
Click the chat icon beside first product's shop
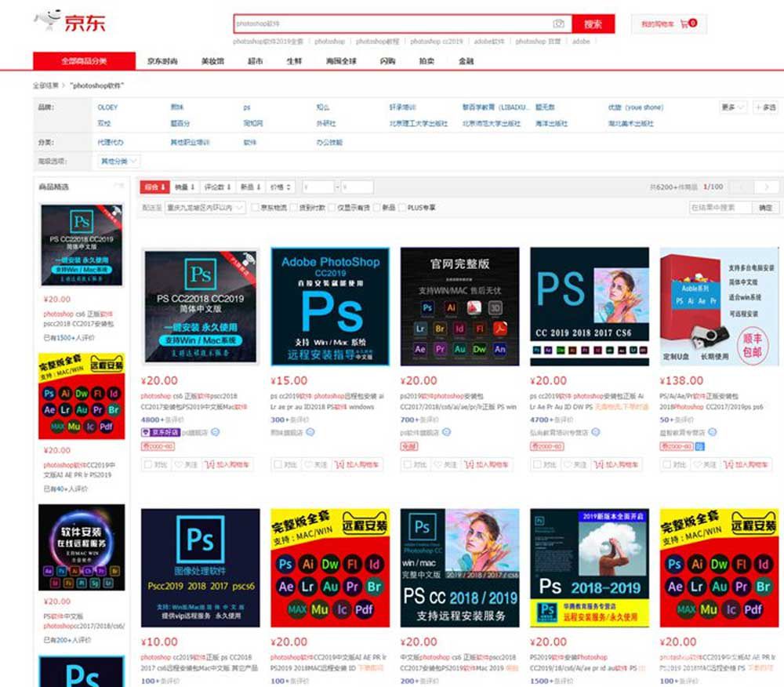[215, 432]
